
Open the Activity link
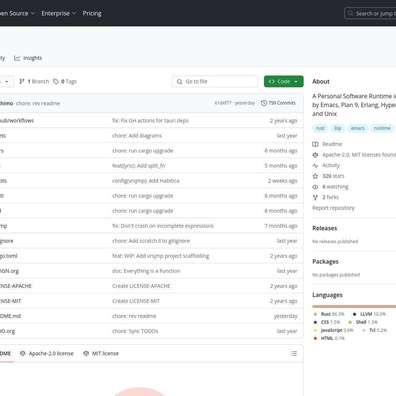tap(331, 165)
